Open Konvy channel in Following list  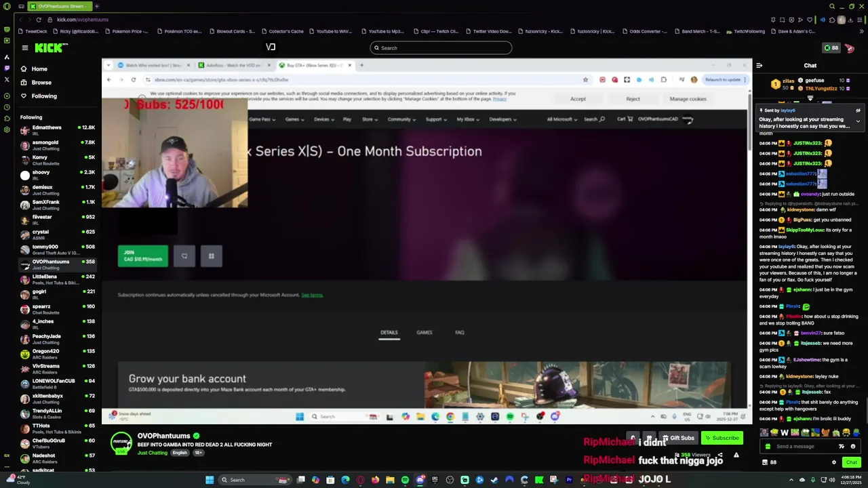58,159
